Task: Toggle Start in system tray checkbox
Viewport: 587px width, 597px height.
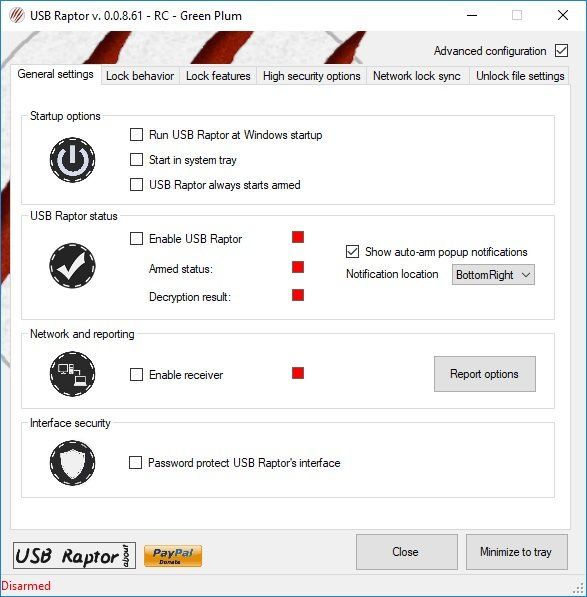Action: (136, 160)
